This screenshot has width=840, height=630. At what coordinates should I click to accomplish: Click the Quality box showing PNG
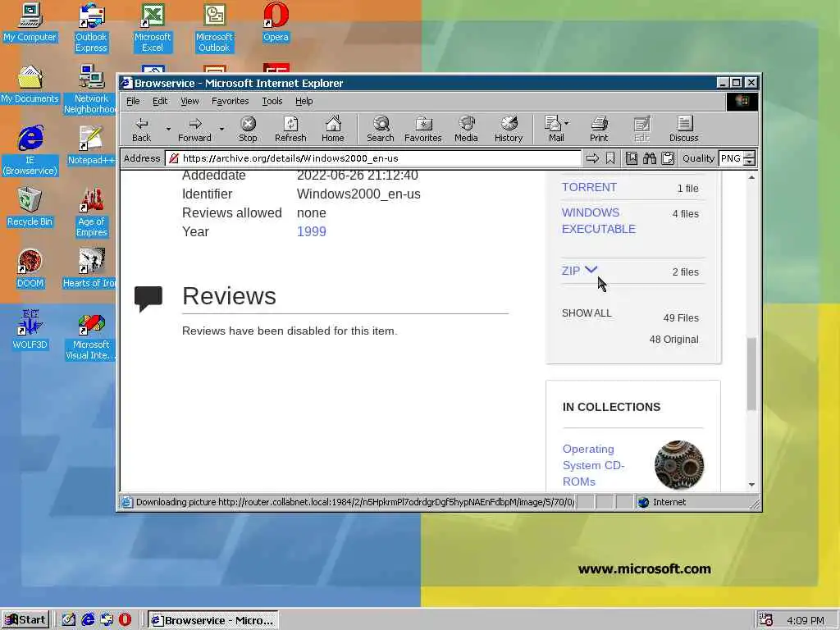731,158
